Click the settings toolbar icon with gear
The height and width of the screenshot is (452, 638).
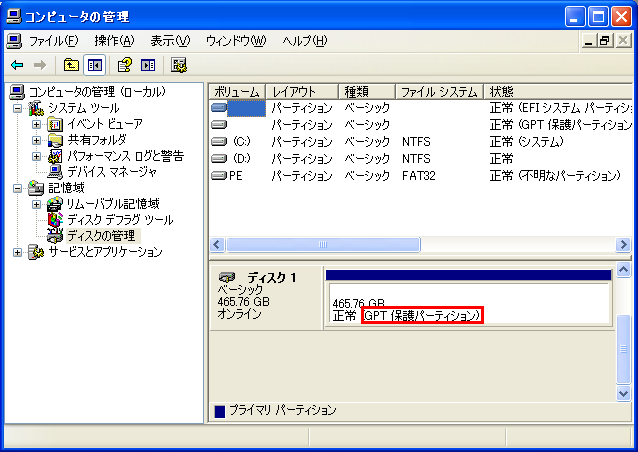pos(179,65)
